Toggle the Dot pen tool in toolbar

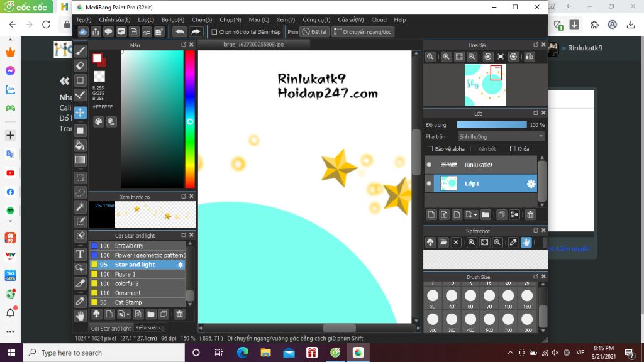(80, 95)
